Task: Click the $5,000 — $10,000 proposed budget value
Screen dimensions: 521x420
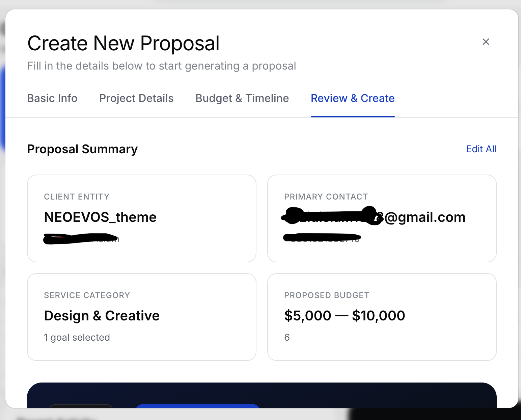Action: pos(345,316)
